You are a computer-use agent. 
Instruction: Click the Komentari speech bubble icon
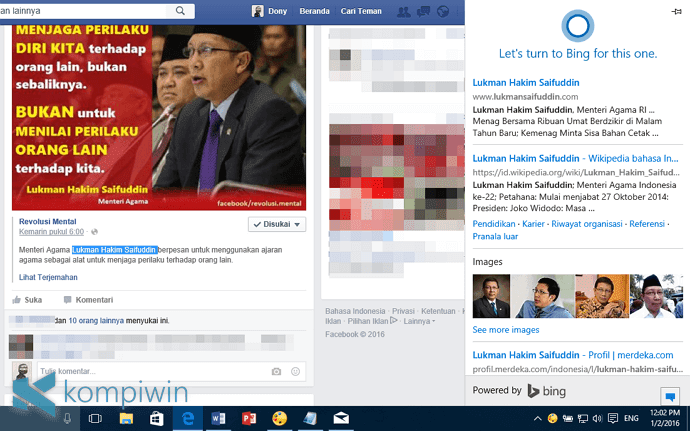point(67,300)
